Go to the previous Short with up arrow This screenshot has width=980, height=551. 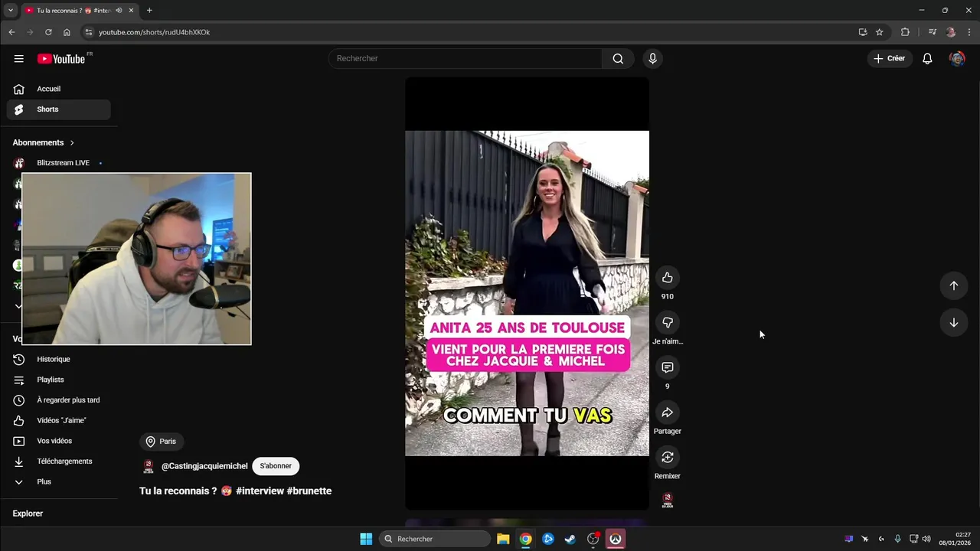pyautogui.click(x=954, y=285)
